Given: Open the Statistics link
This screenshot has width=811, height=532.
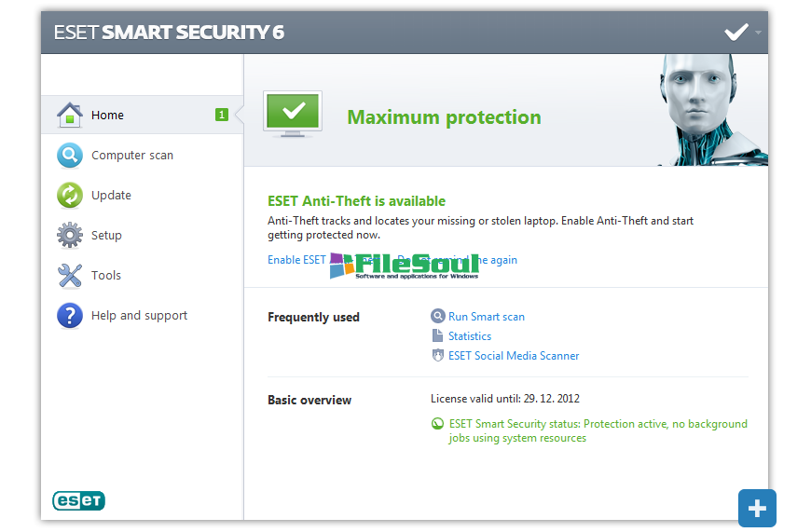Looking at the screenshot, I should [469, 336].
